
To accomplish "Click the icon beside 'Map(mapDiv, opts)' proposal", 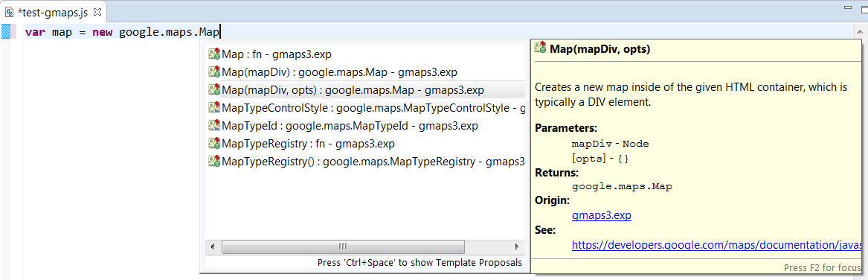I will coord(214,90).
